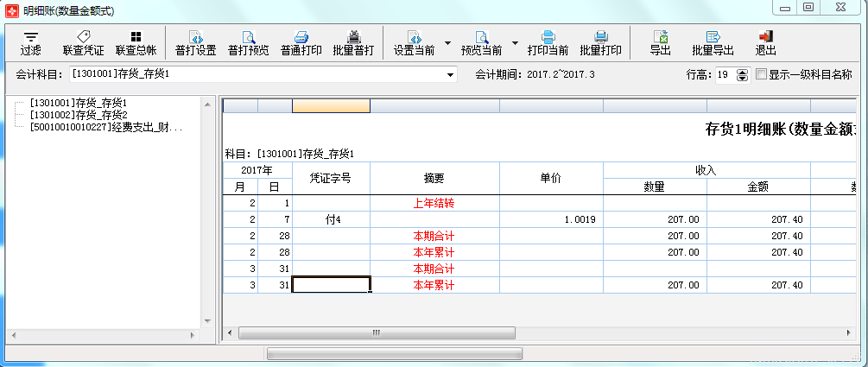Open the 预览当前 dropdown arrow
This screenshot has height=367, width=868.
coord(516,42)
